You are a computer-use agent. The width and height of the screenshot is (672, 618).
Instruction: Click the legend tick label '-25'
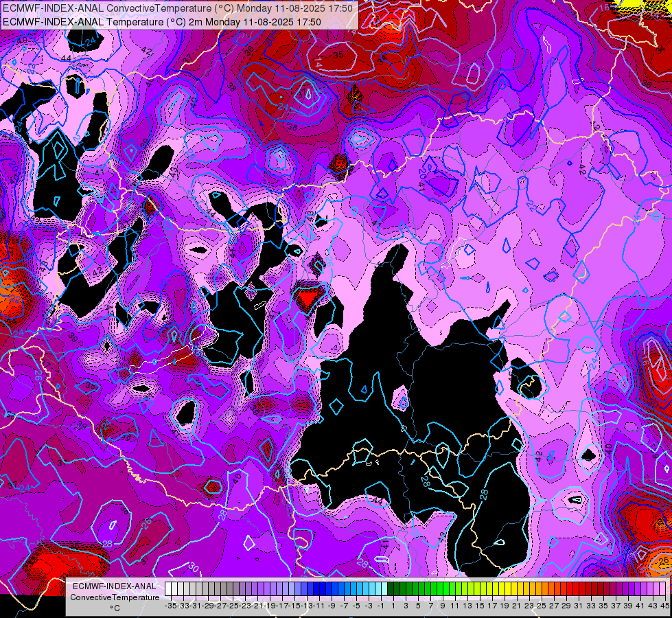click(x=233, y=606)
